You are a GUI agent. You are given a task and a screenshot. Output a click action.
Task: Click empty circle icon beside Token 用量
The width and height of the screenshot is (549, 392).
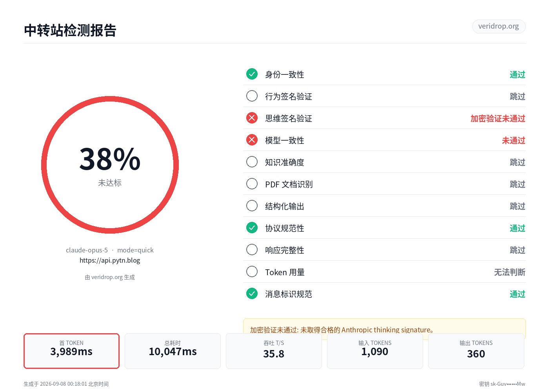point(252,272)
